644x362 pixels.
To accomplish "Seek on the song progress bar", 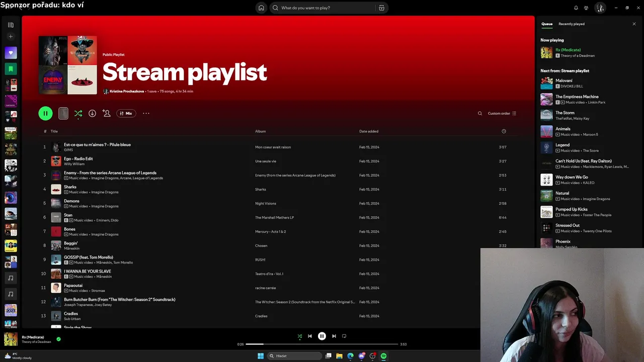I will (x=322, y=344).
